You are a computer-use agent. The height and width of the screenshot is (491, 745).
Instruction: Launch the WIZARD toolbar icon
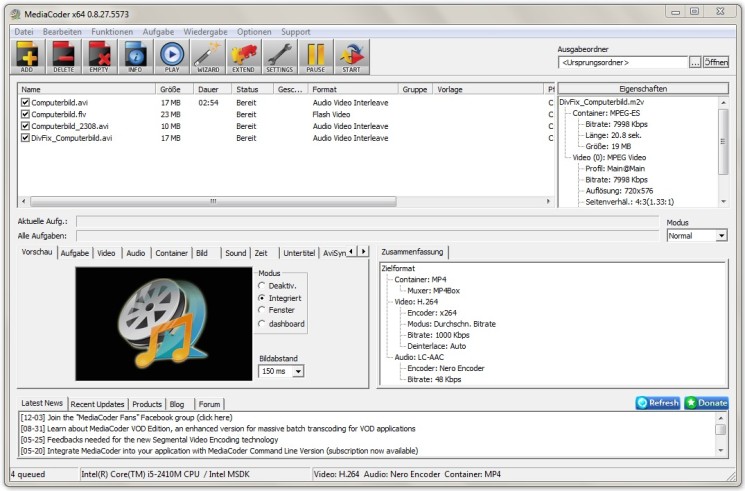[208, 57]
